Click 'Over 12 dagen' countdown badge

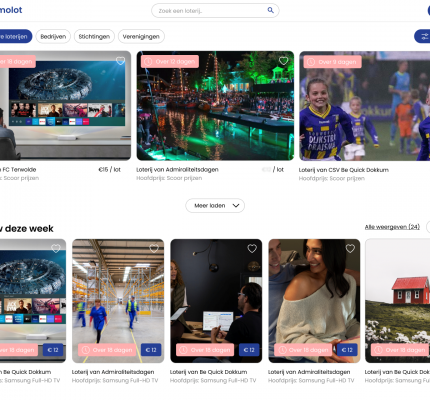coord(170,62)
